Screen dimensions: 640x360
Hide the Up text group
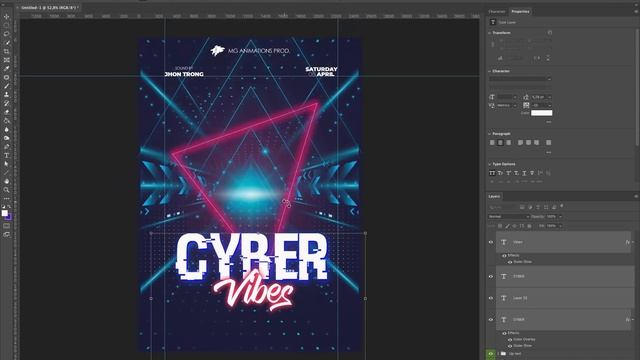pos(491,353)
